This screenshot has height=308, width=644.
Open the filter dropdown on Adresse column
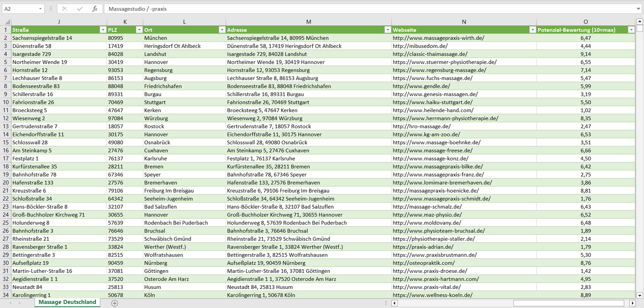click(387, 29)
